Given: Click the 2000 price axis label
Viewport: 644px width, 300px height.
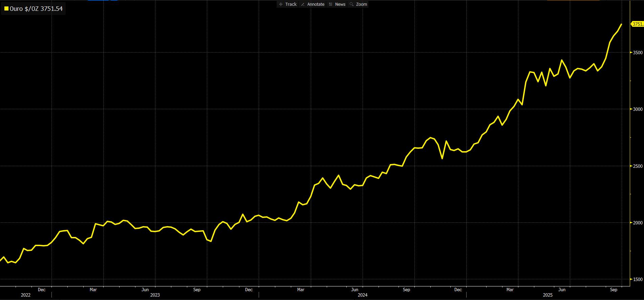Looking at the screenshot, I should tap(638, 223).
